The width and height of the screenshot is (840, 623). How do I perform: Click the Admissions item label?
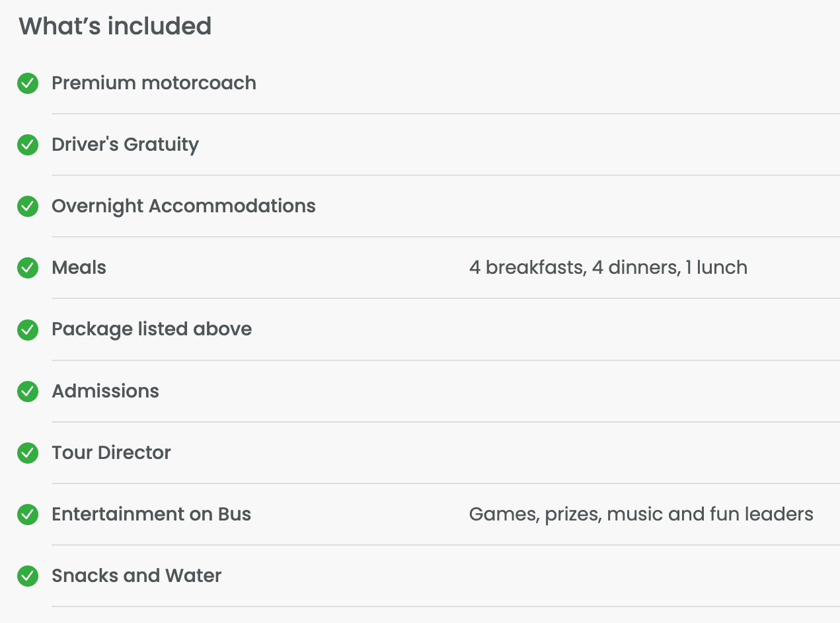105,392
